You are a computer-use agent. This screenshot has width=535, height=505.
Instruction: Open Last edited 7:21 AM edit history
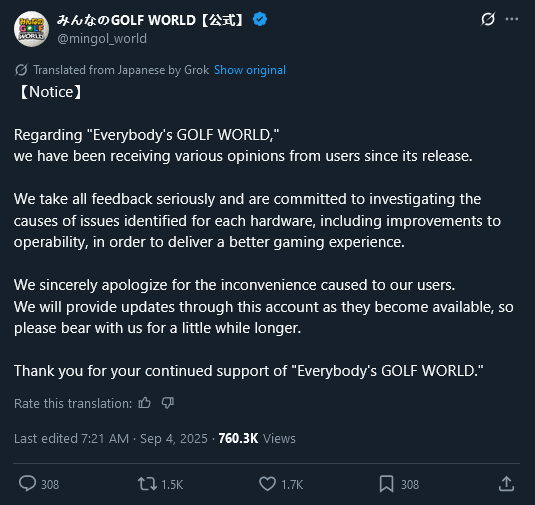pyautogui.click(x=71, y=438)
